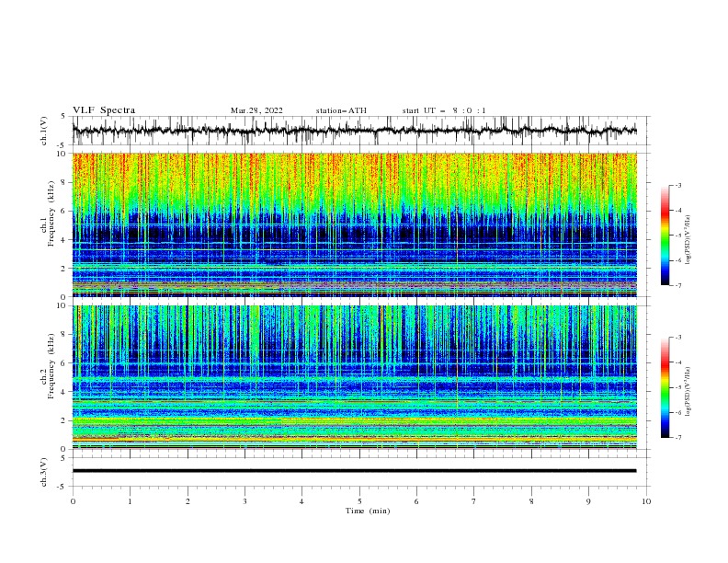Click time axis tick label "2"
Screen dimensions: 728x563
click(x=188, y=501)
